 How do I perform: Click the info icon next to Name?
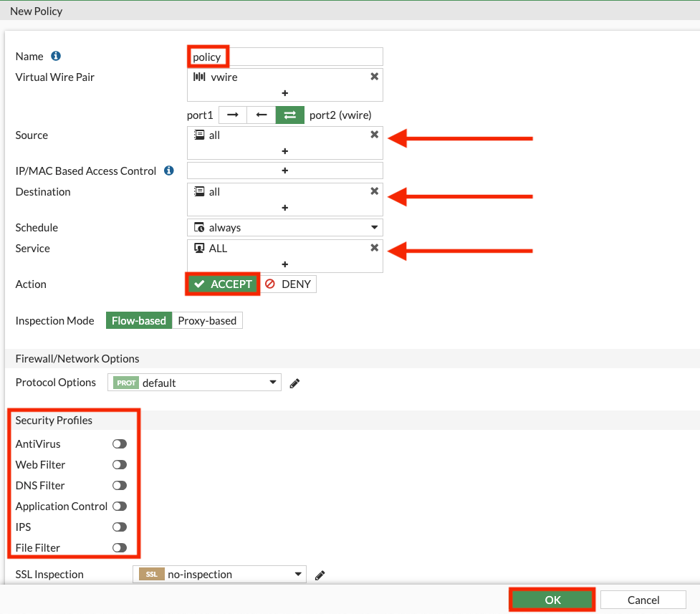56,56
